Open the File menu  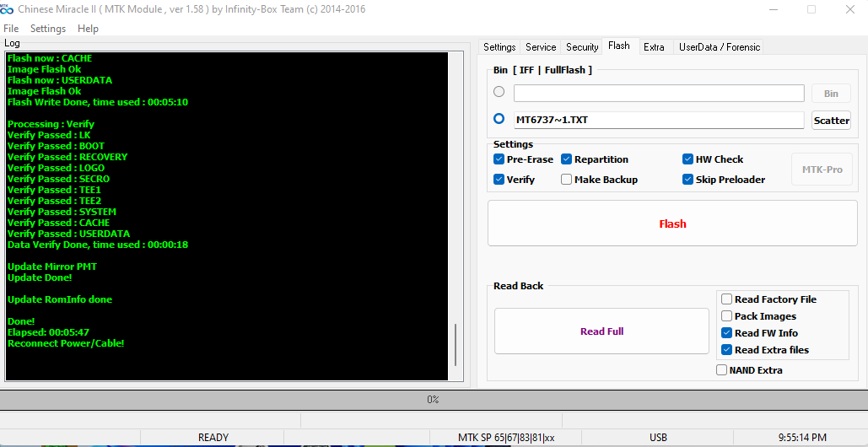click(10, 29)
